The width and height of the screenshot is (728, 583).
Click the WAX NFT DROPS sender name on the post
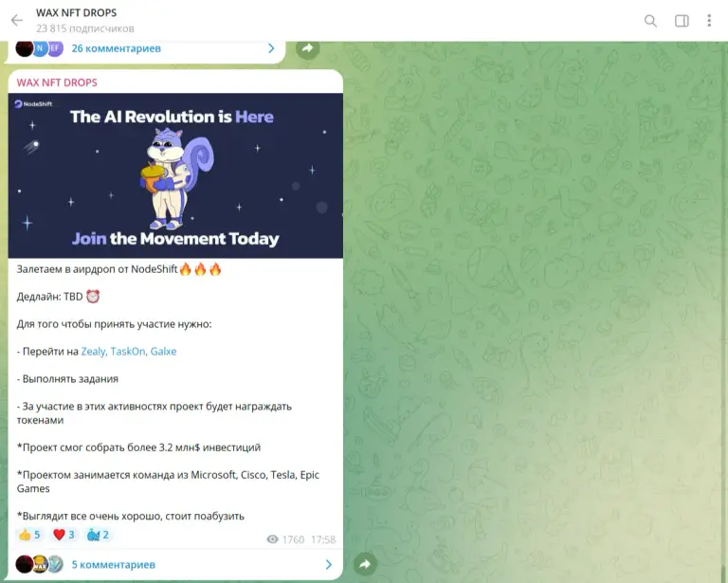57,82
